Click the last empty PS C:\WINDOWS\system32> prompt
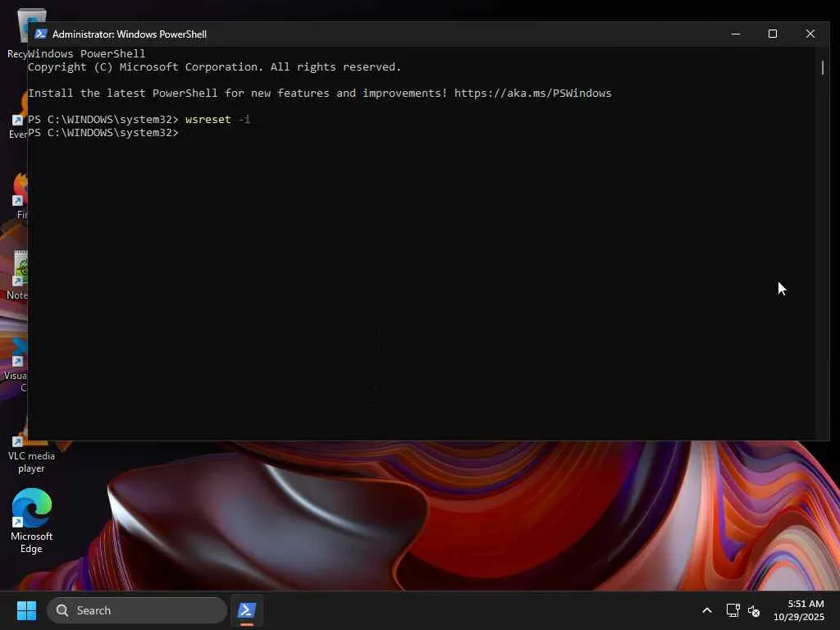This screenshot has width=840, height=630. pyautogui.click(x=103, y=132)
